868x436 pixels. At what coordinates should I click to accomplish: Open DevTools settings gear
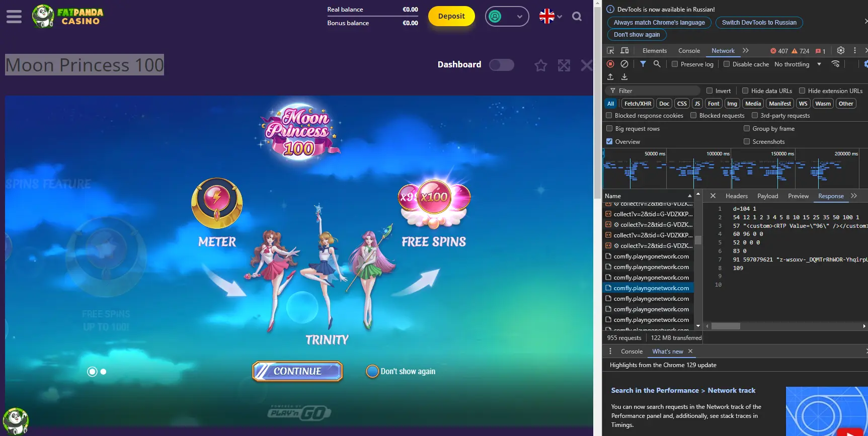tap(840, 51)
